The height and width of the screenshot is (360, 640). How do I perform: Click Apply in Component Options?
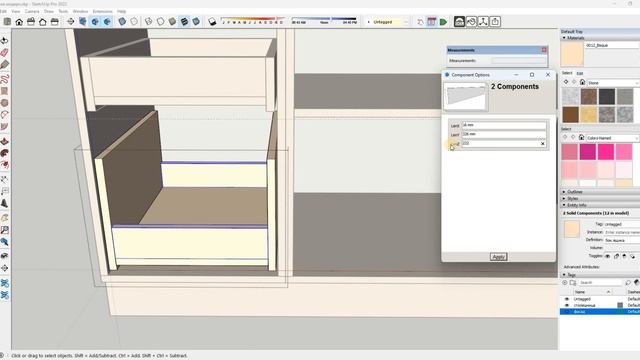[x=498, y=257]
